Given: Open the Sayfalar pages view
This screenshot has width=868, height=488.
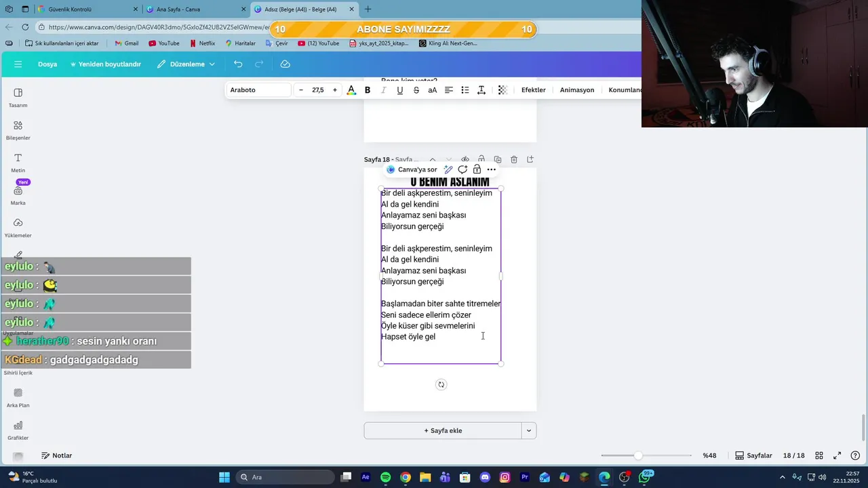Looking at the screenshot, I should tap(754, 455).
